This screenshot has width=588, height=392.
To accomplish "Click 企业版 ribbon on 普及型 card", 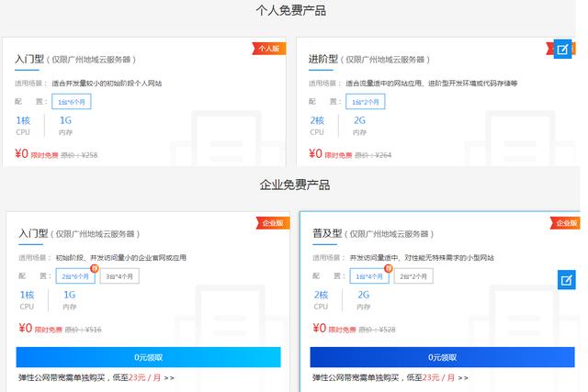I will click(563, 222).
